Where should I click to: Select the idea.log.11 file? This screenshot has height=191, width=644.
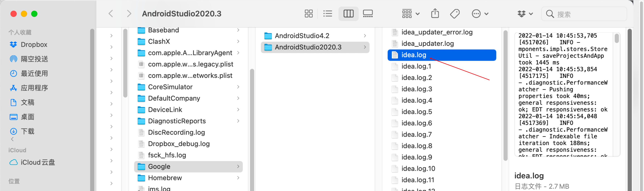click(x=442, y=180)
